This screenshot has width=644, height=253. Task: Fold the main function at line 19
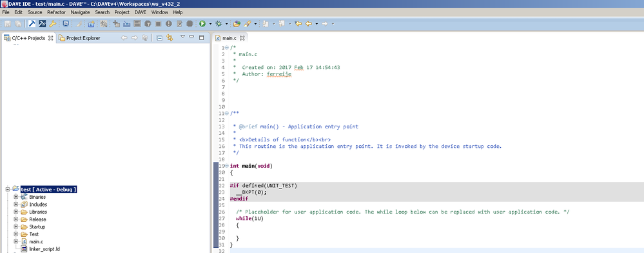(x=227, y=166)
